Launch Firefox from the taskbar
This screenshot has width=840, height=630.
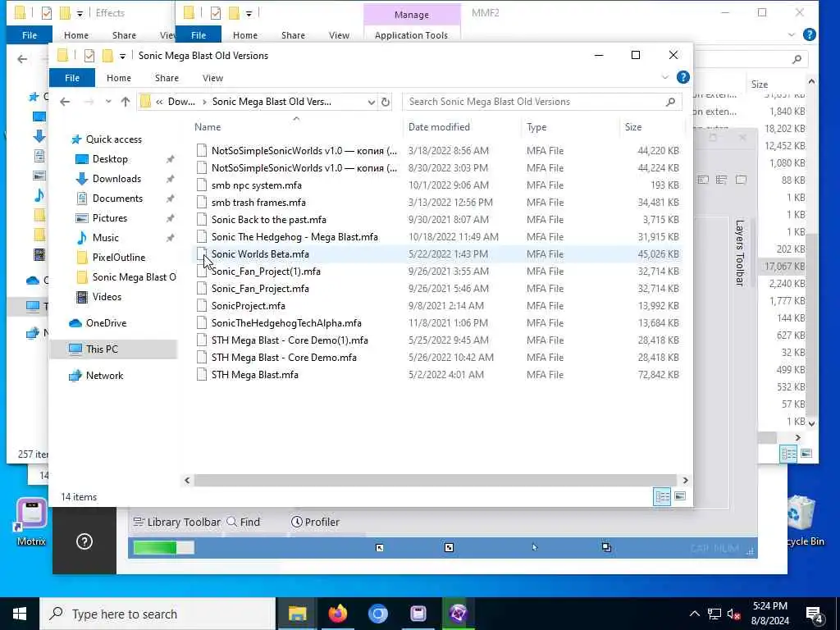(x=337, y=614)
